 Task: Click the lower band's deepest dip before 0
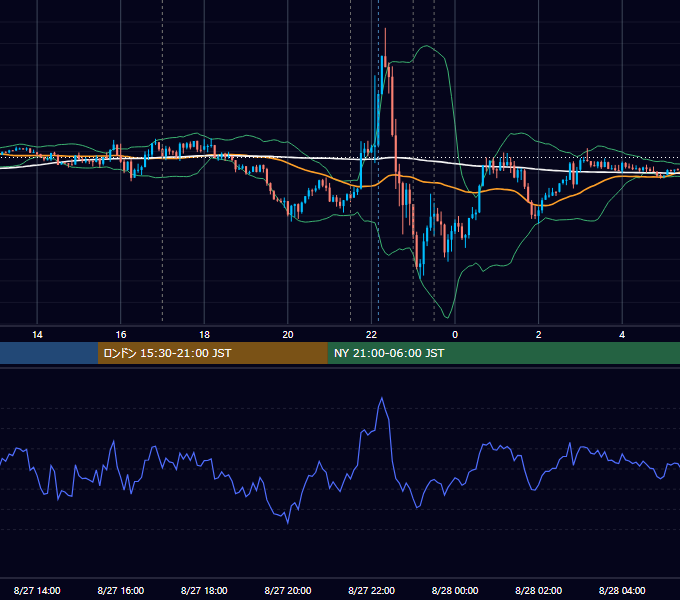point(448,317)
